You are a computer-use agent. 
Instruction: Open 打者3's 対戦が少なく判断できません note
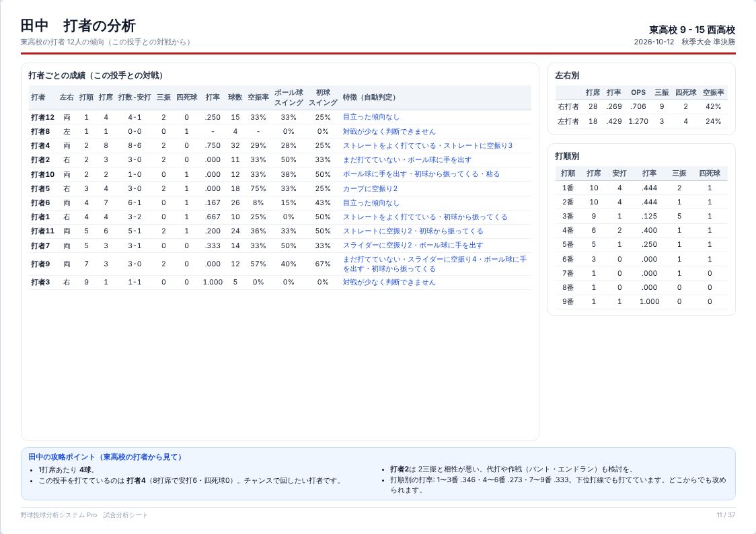pyautogui.click(x=389, y=282)
